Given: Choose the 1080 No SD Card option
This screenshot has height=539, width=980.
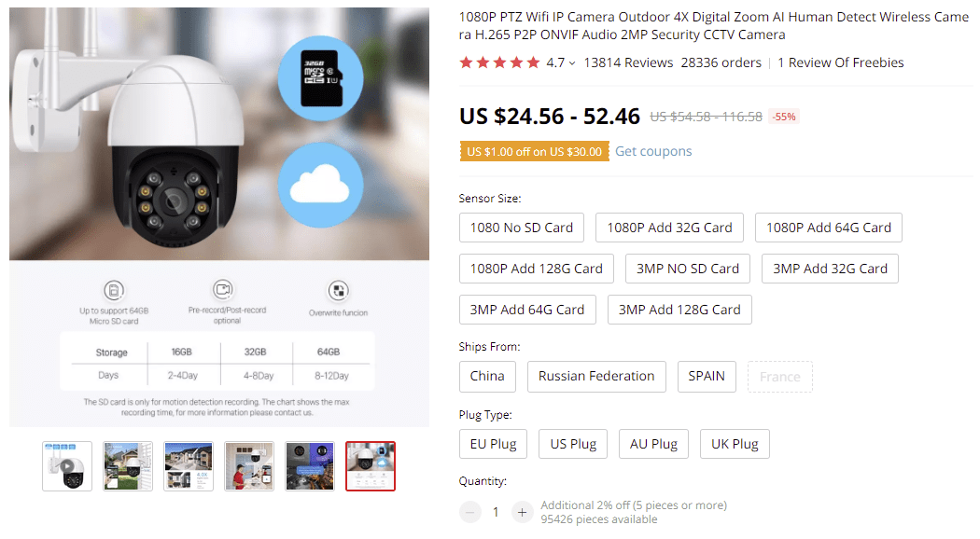Looking at the screenshot, I should (521, 228).
